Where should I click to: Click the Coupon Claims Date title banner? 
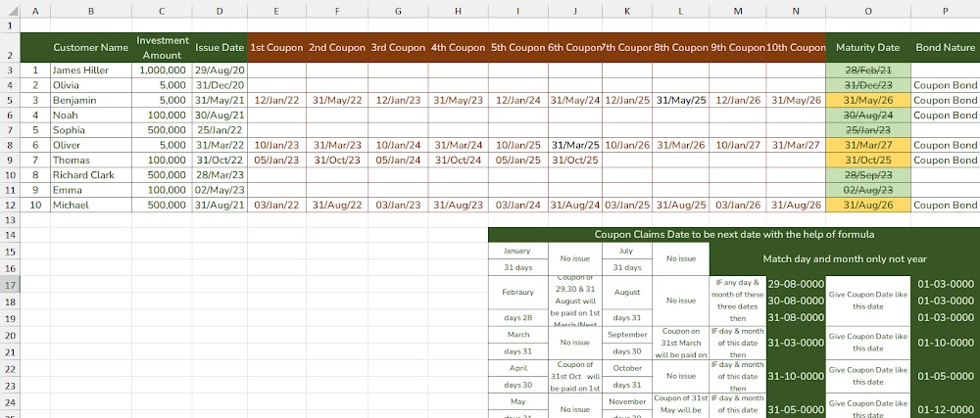[x=734, y=235]
